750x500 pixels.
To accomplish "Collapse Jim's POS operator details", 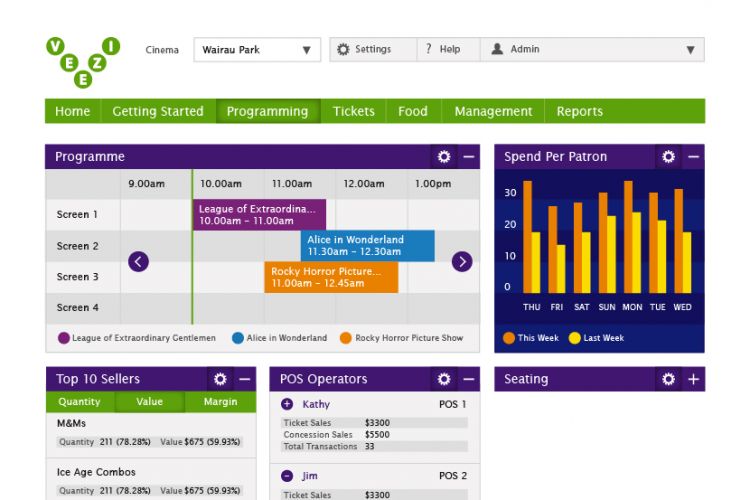I will [x=287, y=476].
